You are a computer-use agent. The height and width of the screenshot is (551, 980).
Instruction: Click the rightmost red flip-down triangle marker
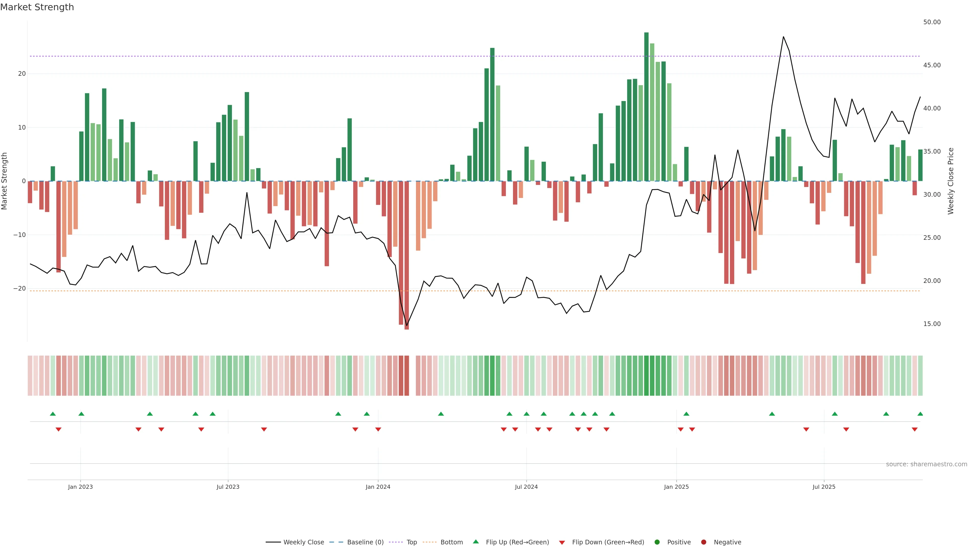coord(914,429)
